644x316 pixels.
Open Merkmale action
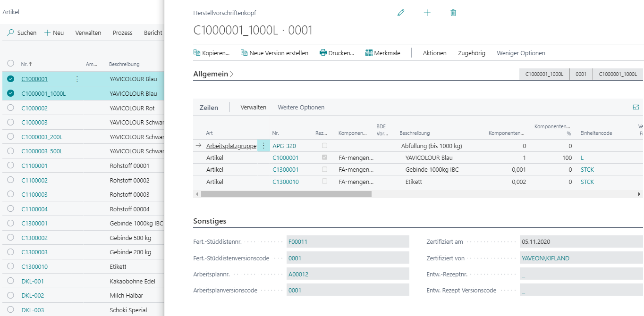pyautogui.click(x=383, y=53)
